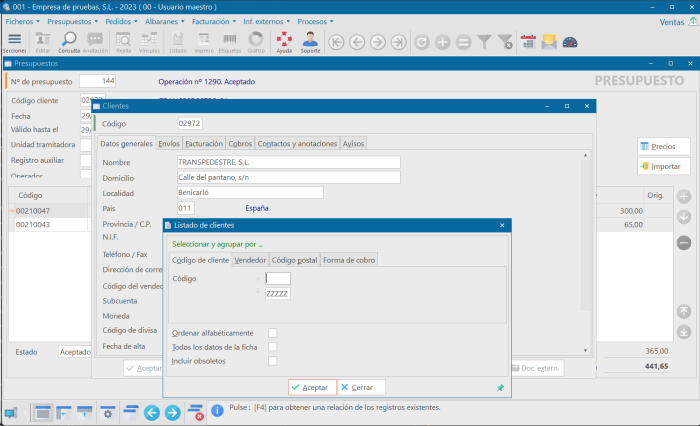Go to previous record arrow icon
The image size is (700, 426).
coord(357,42)
